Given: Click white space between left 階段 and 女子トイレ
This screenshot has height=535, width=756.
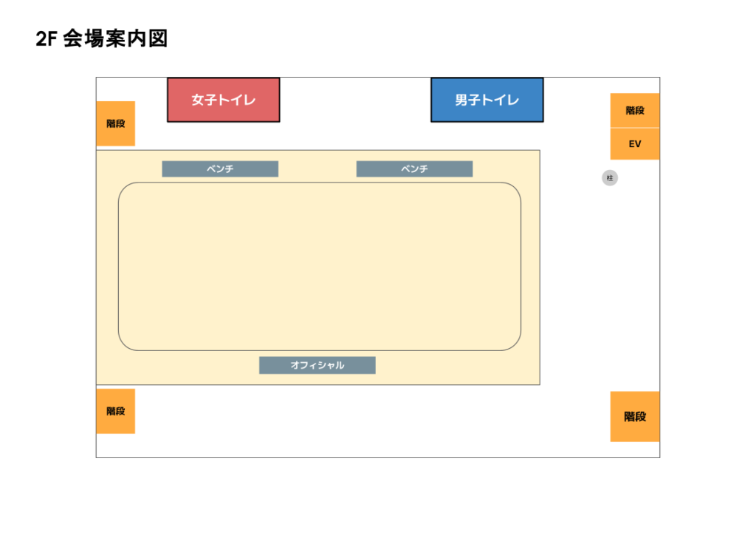Looking at the screenshot, I should [151, 111].
